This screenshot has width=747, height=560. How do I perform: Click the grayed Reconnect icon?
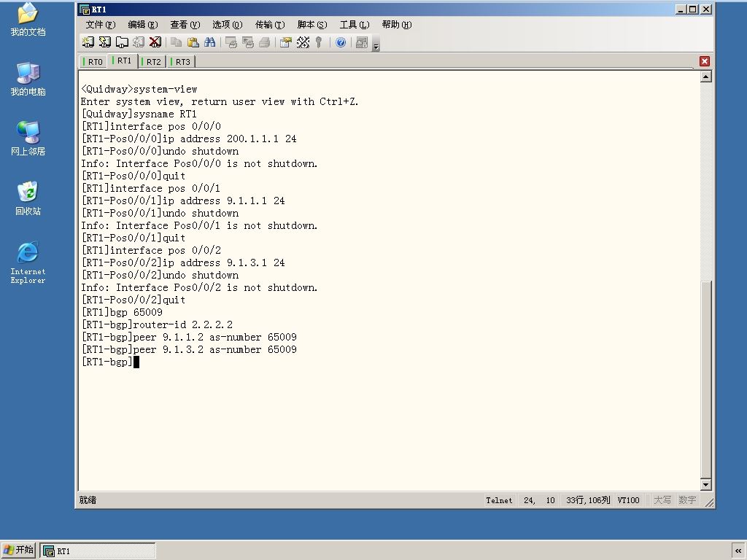pyautogui.click(x=139, y=42)
